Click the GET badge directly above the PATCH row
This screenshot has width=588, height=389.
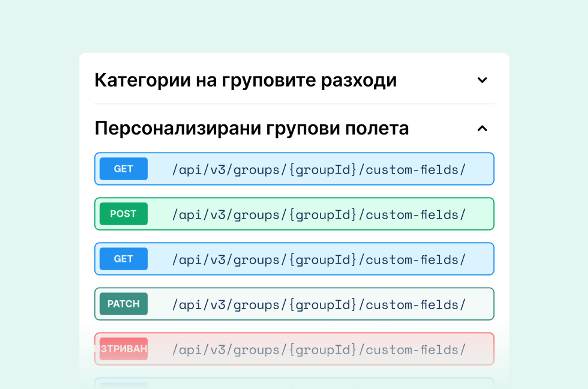pyautogui.click(x=124, y=259)
